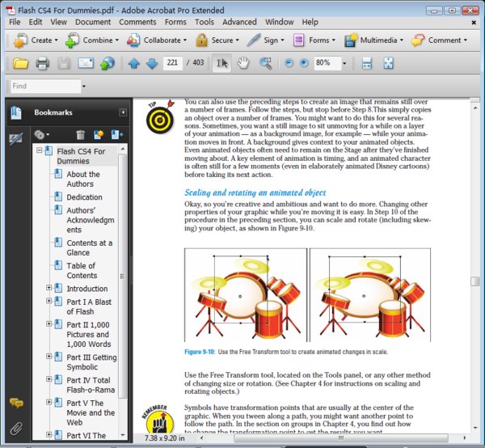Open the Advanced menu

pyautogui.click(x=239, y=22)
